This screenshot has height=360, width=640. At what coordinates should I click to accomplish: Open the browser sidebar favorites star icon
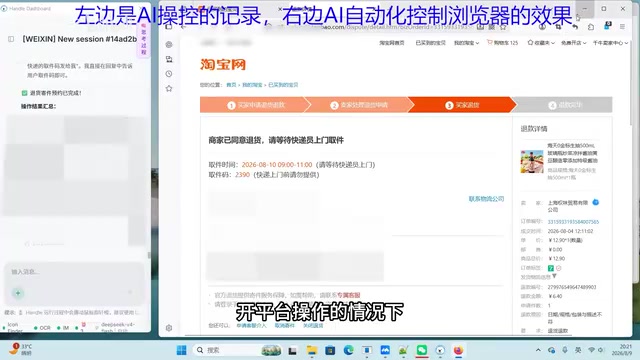click(x=169, y=89)
